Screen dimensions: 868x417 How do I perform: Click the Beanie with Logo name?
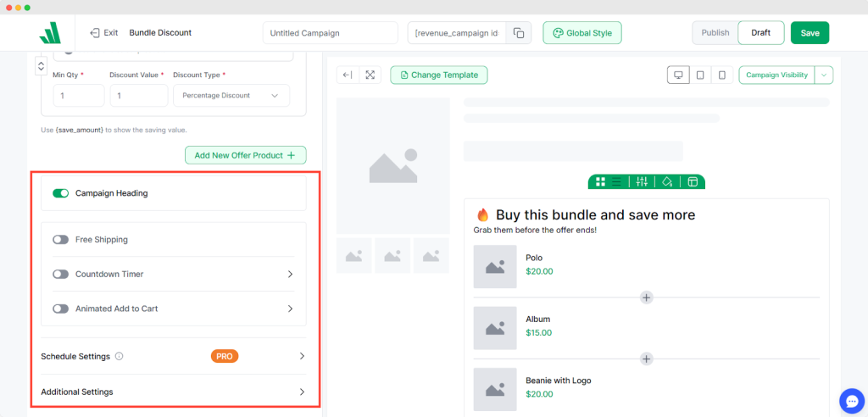[559, 381]
